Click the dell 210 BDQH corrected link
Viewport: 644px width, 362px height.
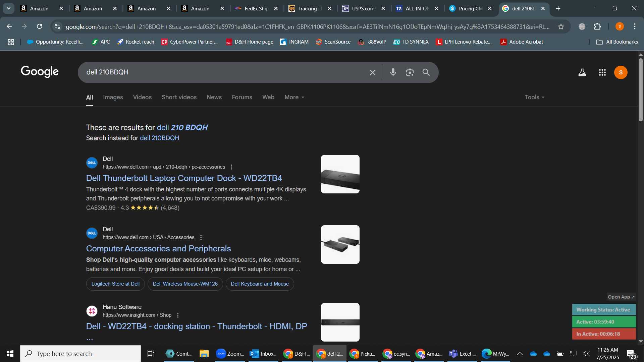[182, 127]
